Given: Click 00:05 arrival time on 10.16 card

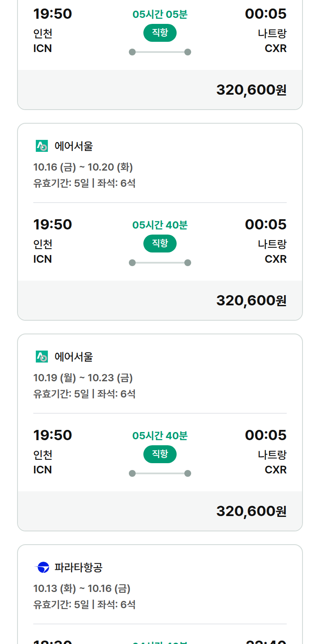Looking at the screenshot, I should [x=266, y=224].
